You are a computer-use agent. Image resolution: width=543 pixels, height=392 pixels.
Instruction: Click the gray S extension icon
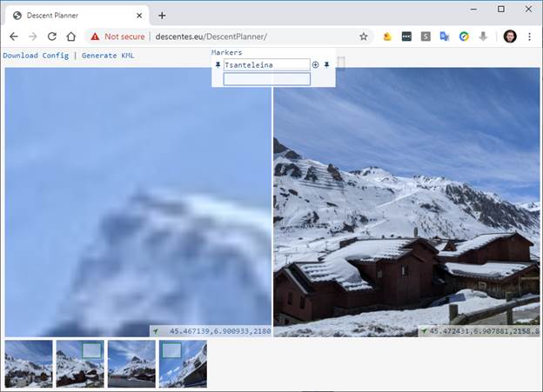click(426, 37)
